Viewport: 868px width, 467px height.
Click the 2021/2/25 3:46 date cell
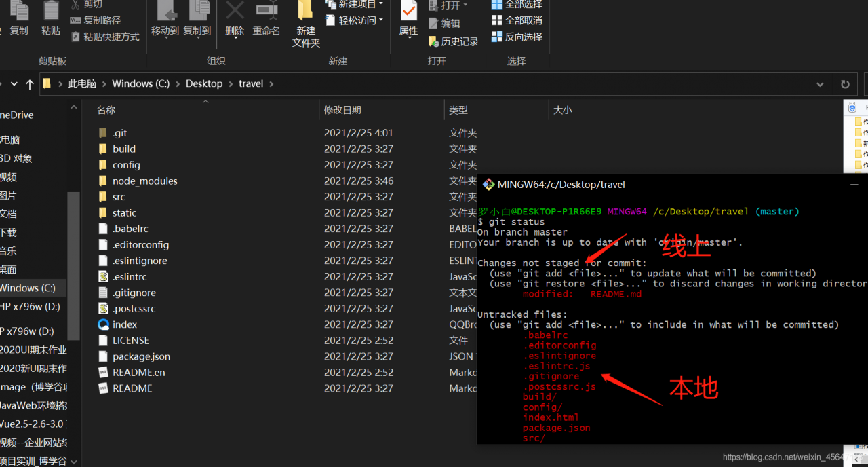[359, 181]
